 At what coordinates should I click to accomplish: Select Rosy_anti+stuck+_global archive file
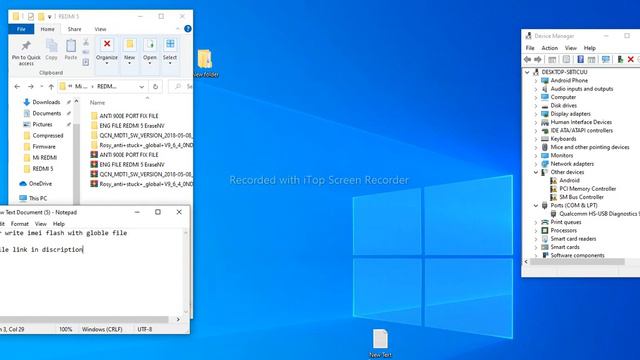coord(141,184)
